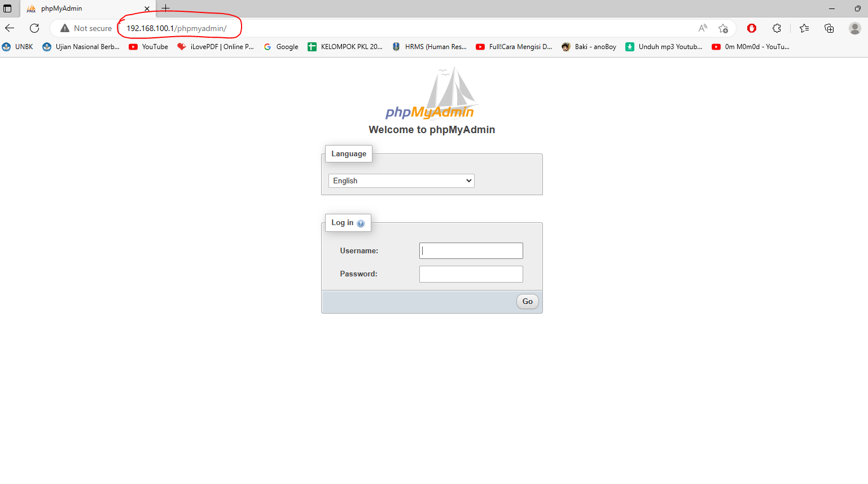The height and width of the screenshot is (484, 868).
Task: Click the Username input field
Action: point(471,250)
